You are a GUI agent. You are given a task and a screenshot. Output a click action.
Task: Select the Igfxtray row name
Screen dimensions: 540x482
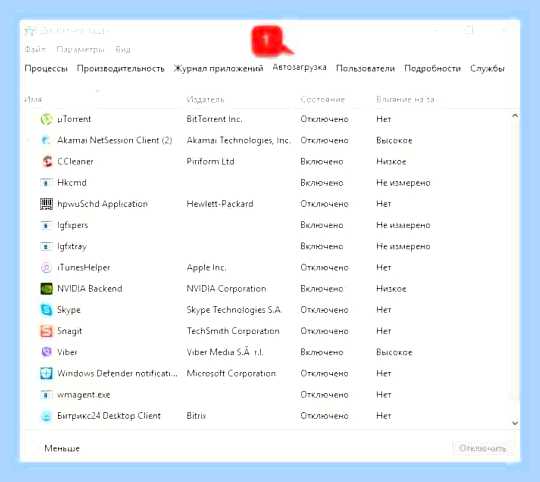(x=72, y=247)
